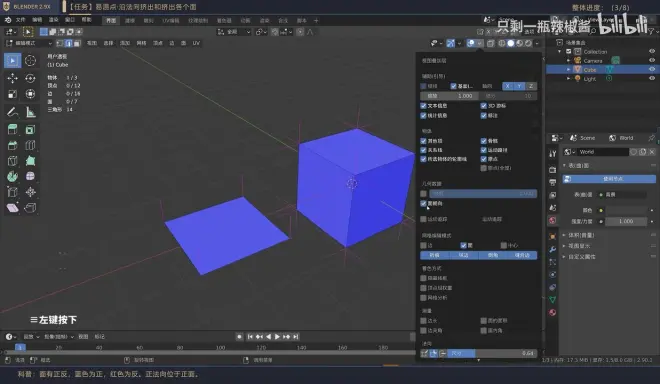The width and height of the screenshot is (660, 384).
Task: Switch to solid viewport shading
Action: tap(511, 43)
